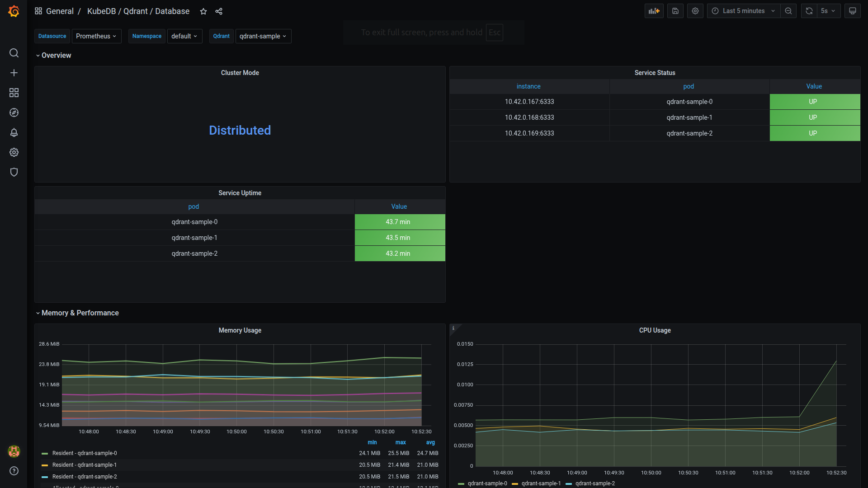Open the qdrant-sample Qdrant dropdown
The image size is (868, 488).
[263, 36]
